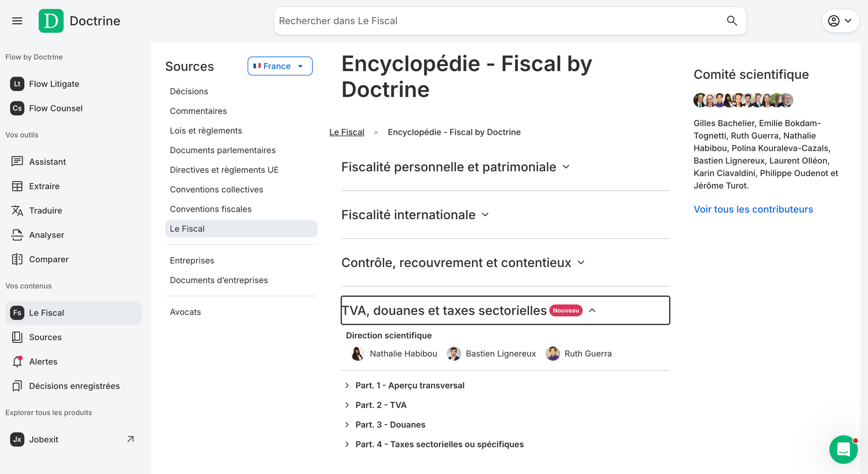Select Entreprises source
Viewport: 868px width, 474px height.
192,260
